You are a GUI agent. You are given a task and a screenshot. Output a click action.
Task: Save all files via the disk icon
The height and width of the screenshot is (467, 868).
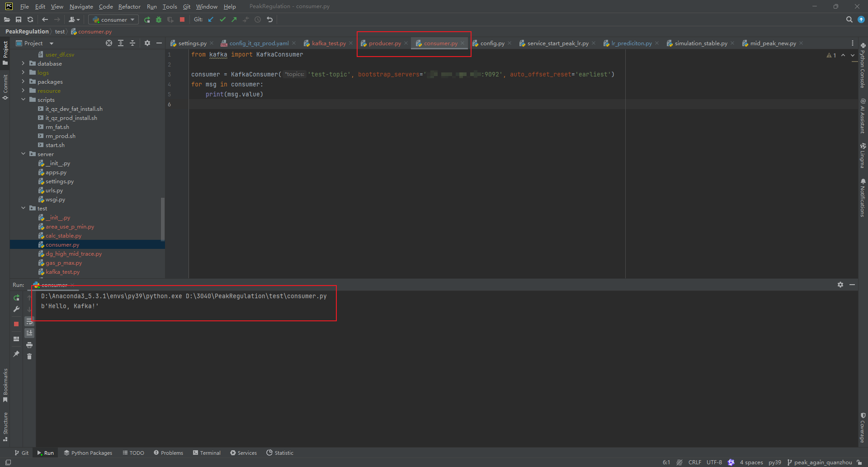(19, 19)
